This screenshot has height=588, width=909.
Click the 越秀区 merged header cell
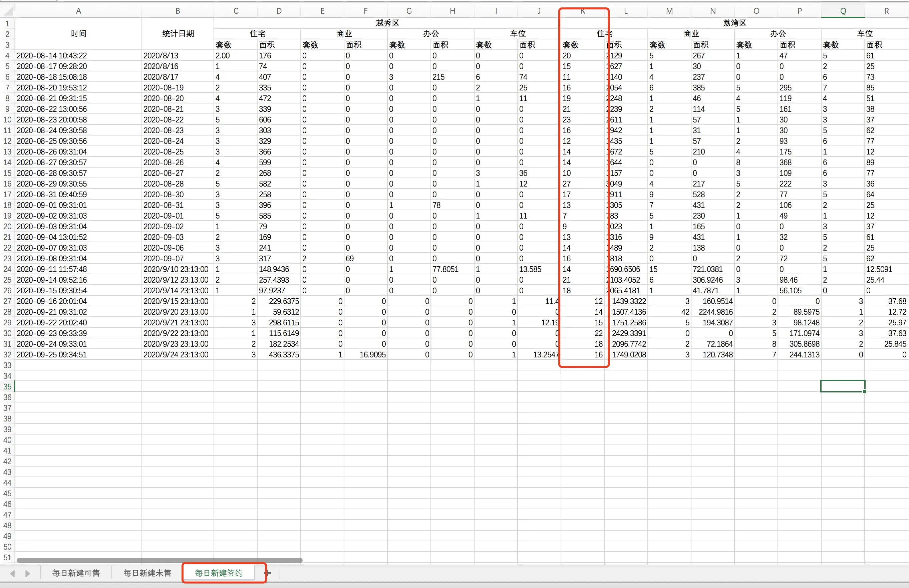pos(387,23)
